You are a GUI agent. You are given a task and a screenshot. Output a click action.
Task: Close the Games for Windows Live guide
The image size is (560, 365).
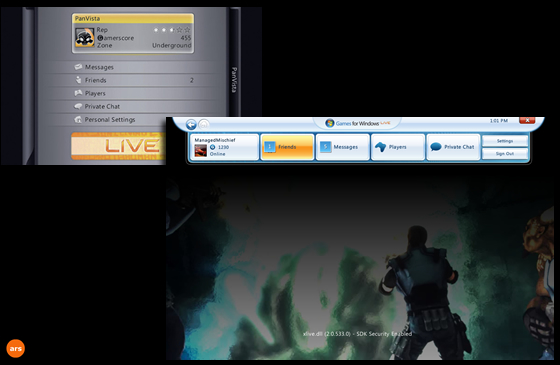pos(527,121)
